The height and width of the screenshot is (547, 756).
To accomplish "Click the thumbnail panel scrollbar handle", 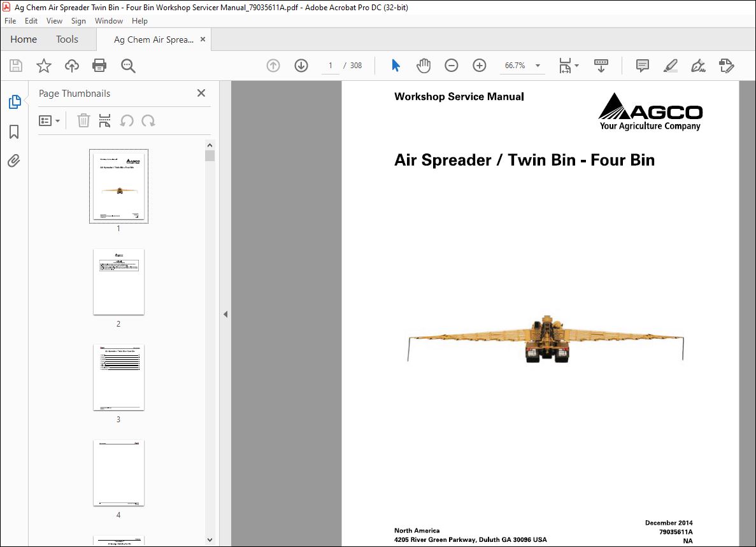I will click(210, 155).
